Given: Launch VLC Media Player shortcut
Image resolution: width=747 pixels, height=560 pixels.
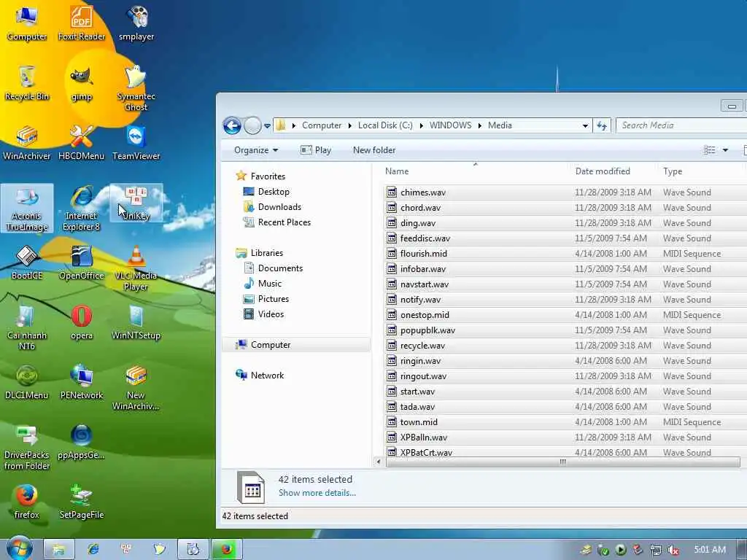Looking at the screenshot, I should (136, 268).
